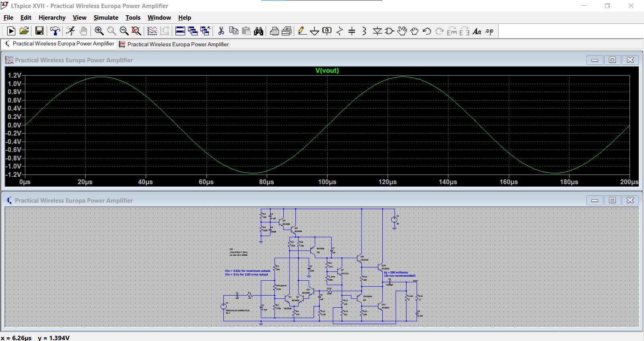Minimize the schematic sub-window
644x341 pixels.
(594, 200)
